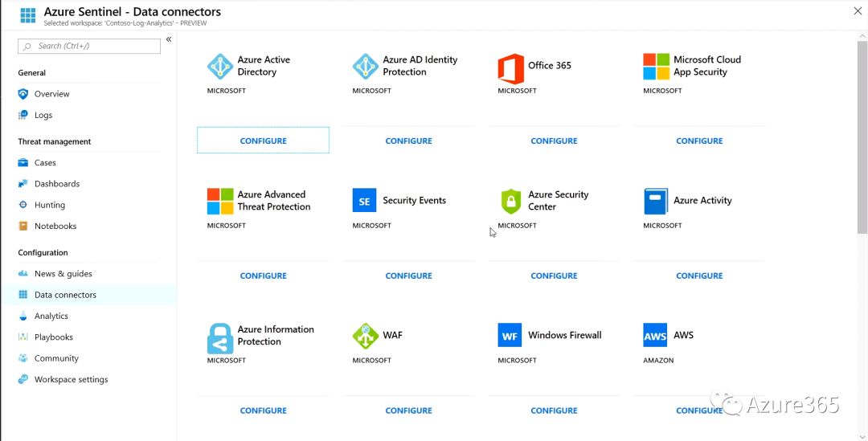Click the Azure Information Protection lock icon
This screenshot has width=868, height=441.
point(219,338)
